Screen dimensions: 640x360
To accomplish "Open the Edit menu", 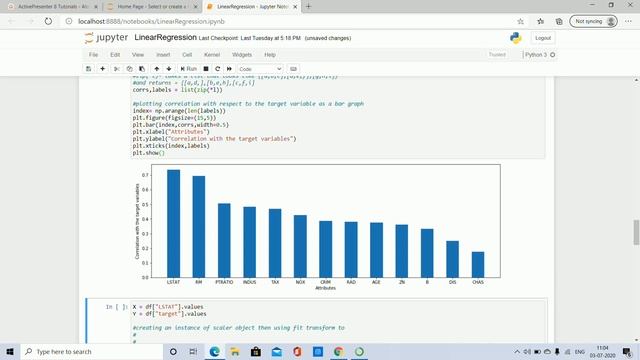I will [x=115, y=55].
